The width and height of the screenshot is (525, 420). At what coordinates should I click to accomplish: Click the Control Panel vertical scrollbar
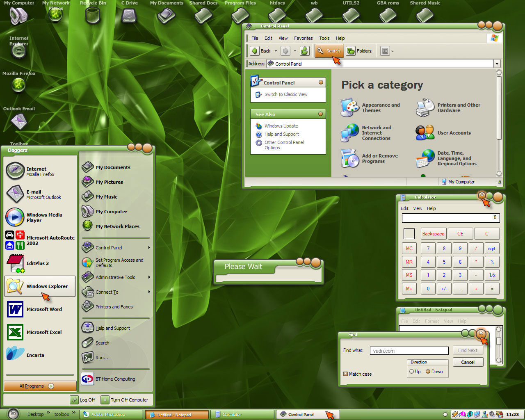(499, 123)
